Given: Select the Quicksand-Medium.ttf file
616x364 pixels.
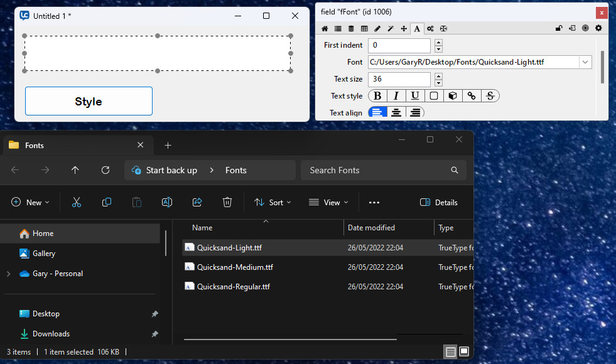Looking at the screenshot, I should 235,267.
